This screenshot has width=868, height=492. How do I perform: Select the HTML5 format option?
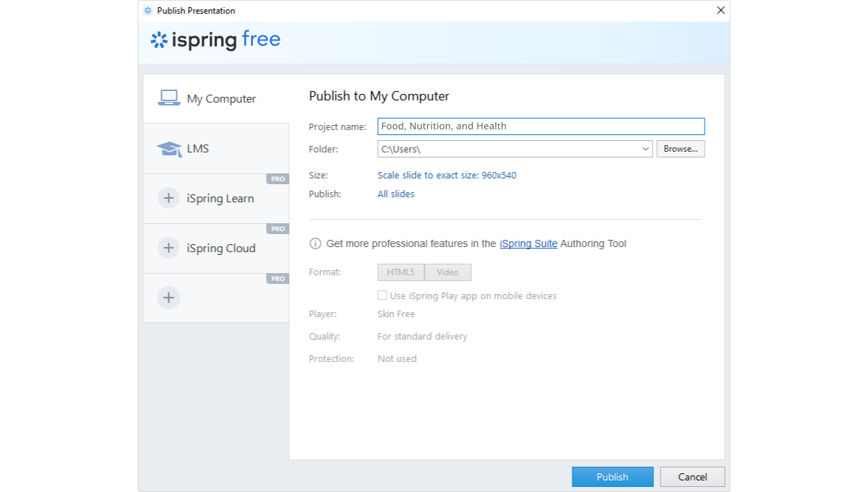400,272
